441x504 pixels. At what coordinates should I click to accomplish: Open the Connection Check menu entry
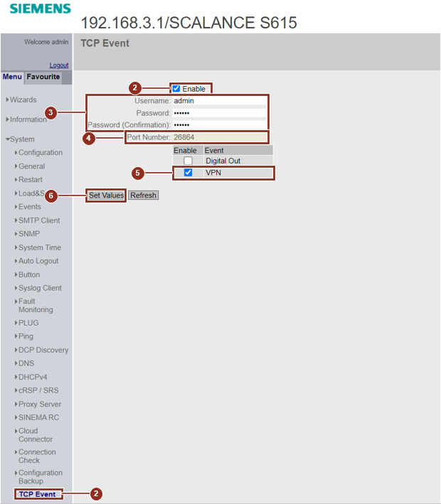37,456
